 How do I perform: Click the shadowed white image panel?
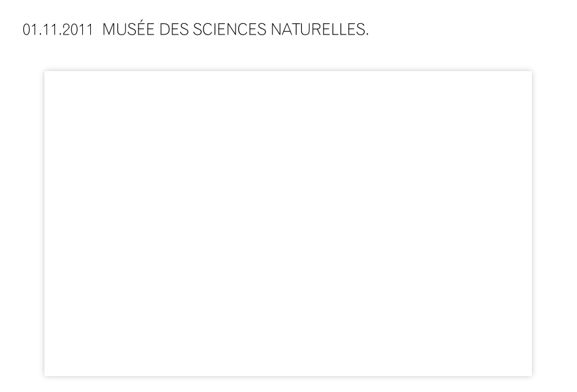(288, 224)
